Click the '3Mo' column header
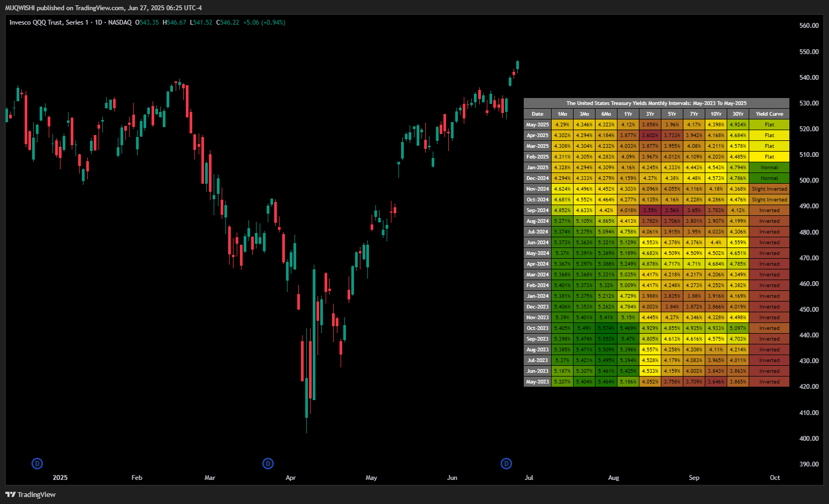 (584, 114)
